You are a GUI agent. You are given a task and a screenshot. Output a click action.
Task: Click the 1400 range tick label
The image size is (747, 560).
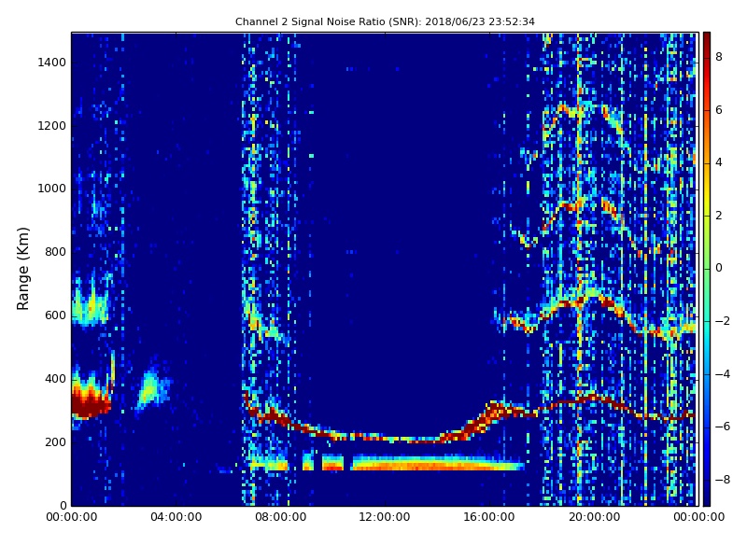(x=52, y=63)
